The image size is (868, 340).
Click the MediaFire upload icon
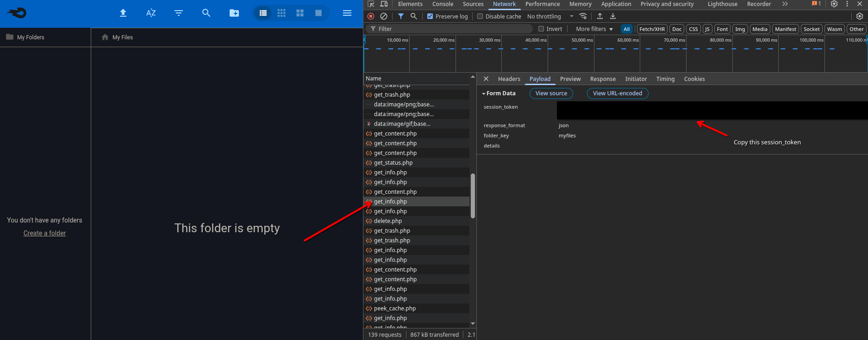(x=123, y=13)
